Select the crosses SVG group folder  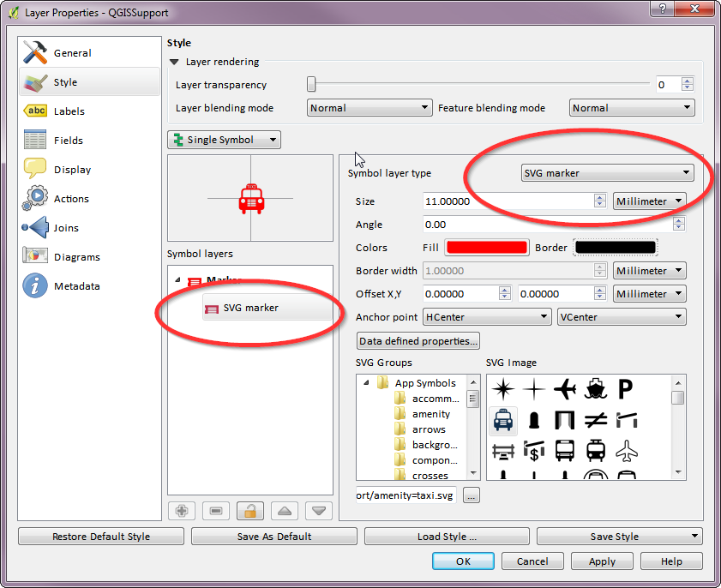tap(430, 475)
